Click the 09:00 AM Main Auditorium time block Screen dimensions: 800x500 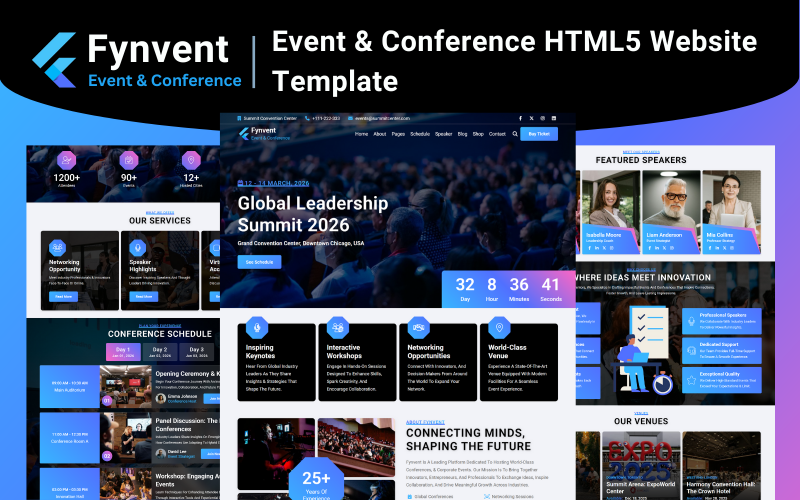pos(69,386)
